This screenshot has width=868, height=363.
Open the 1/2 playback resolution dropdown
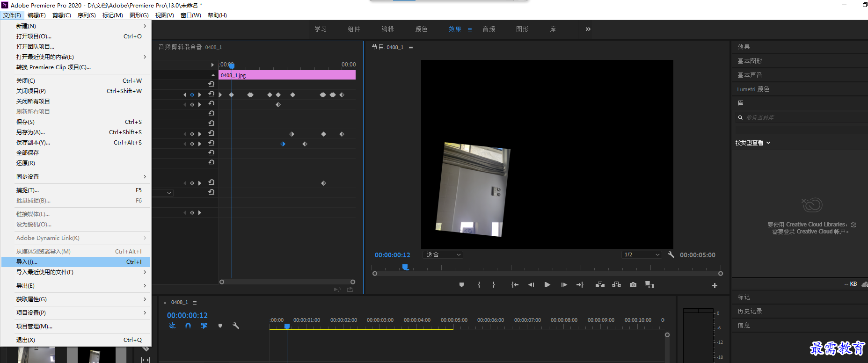[642, 254]
